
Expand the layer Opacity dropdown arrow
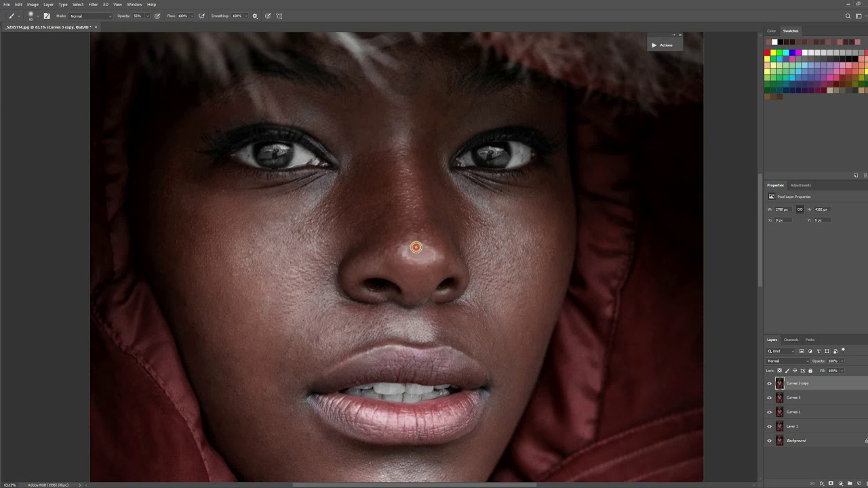[x=842, y=361]
